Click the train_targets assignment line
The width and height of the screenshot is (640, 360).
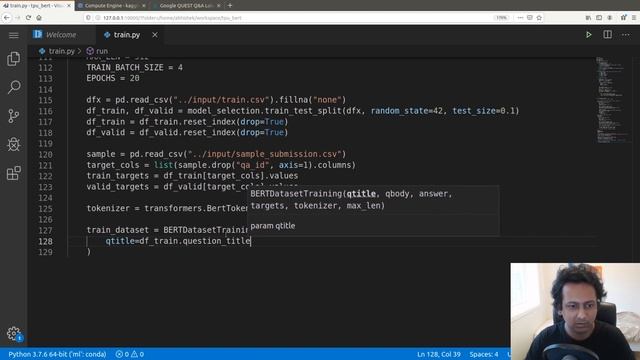coord(192,176)
